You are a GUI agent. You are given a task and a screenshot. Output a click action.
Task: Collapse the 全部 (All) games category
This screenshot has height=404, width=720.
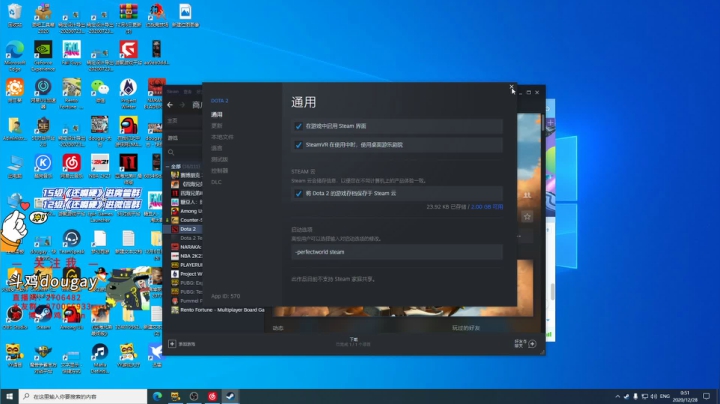pos(168,167)
